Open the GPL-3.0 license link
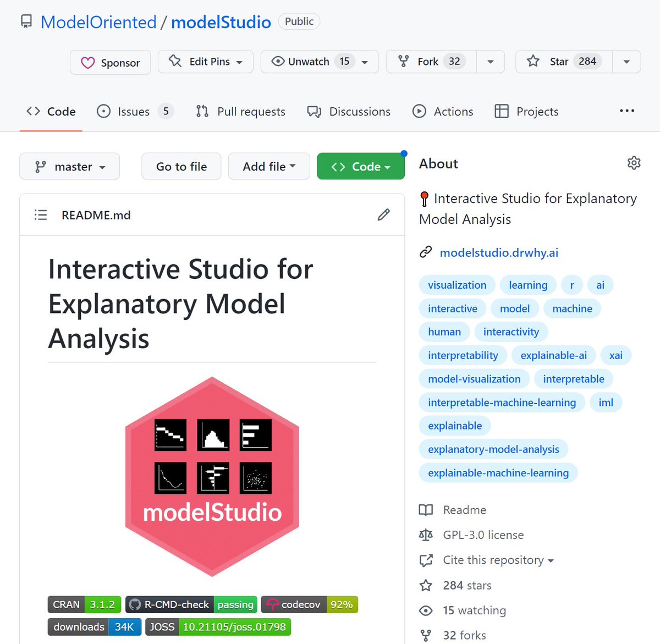Screen dimensions: 660x644 point(483,535)
